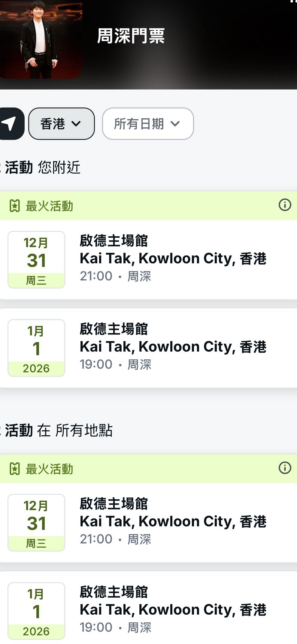Click the 周深 artist photo thumbnail

coord(41,39)
